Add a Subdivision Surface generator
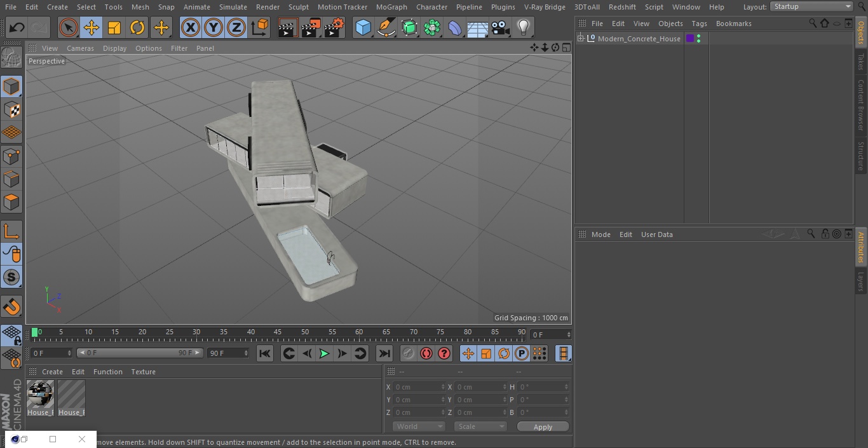Screen dimensions: 868x448 coord(409,28)
